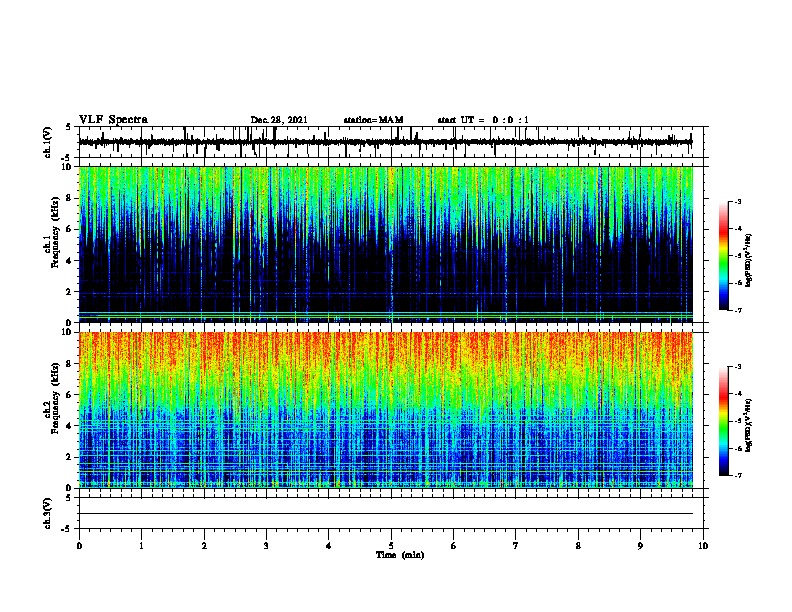This screenshot has height=612, width=792.
Task: Click the ch.2 spectrogram color scale bar
Action: tap(724, 421)
